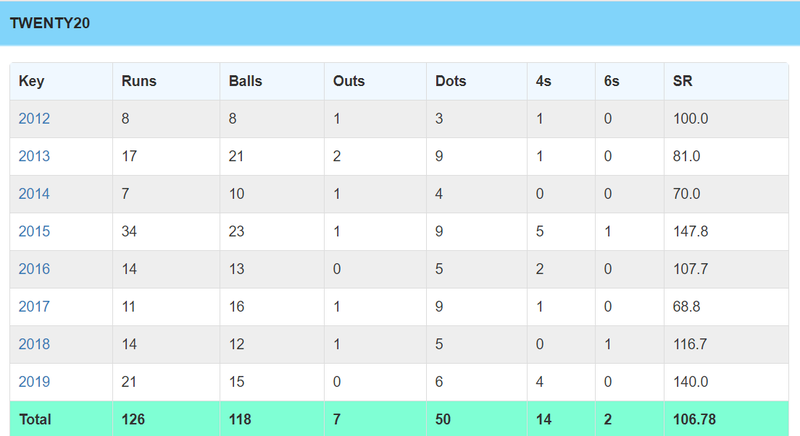Screen dimensions: 800x436
Task: Open the 2018 year link
Action: coord(34,344)
